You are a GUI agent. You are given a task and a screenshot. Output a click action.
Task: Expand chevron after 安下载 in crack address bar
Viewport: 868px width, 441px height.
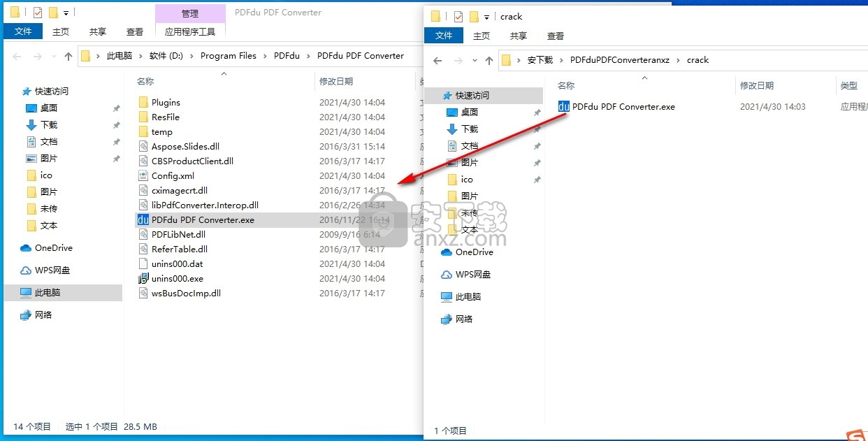pos(562,60)
